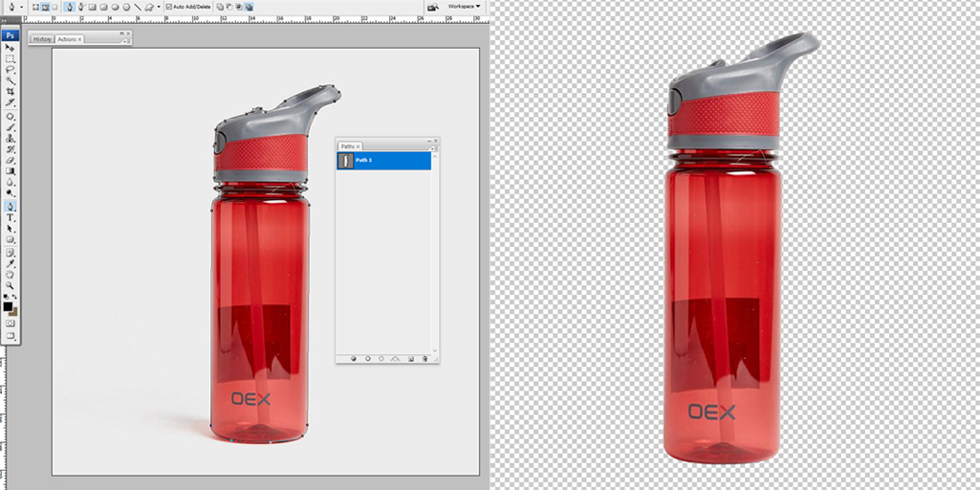Choose Polygon tool in options bar
This screenshot has width=980, height=490.
point(126,7)
